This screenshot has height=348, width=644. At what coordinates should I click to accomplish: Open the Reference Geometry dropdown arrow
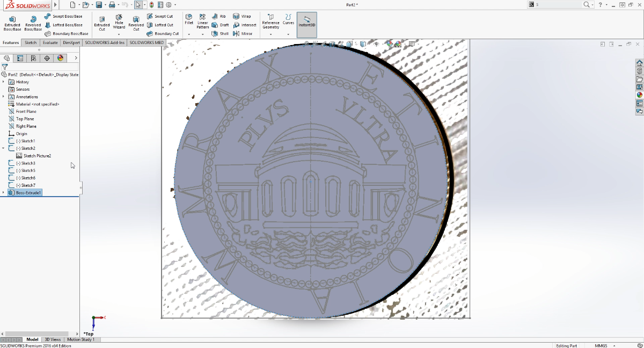(x=270, y=34)
